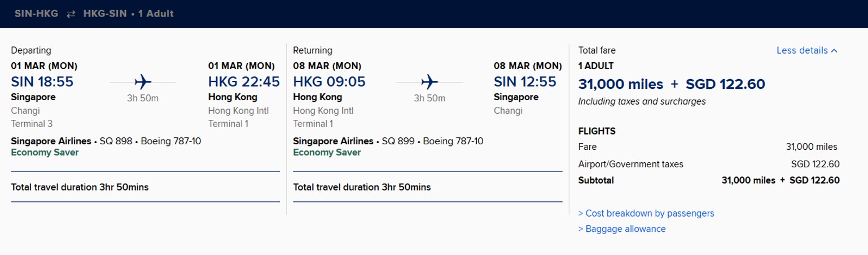Click returning Economy Saver fare label
The width and height of the screenshot is (868, 255).
pyautogui.click(x=327, y=152)
